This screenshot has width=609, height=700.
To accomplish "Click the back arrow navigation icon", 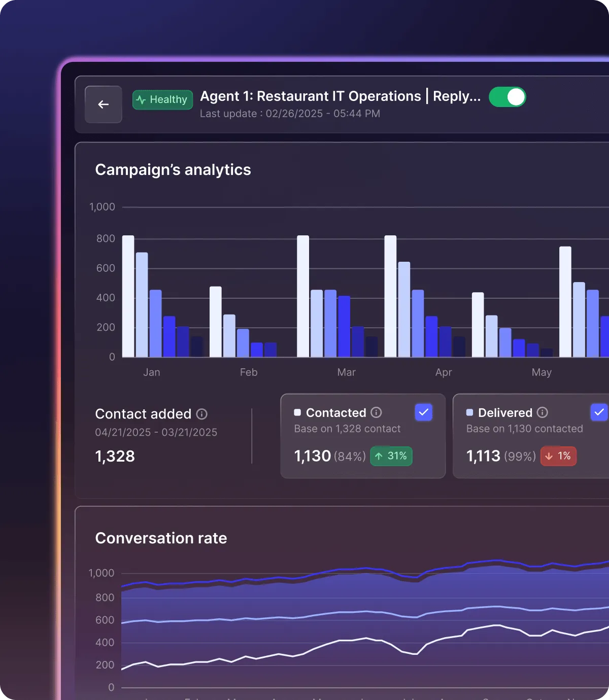I will (103, 104).
